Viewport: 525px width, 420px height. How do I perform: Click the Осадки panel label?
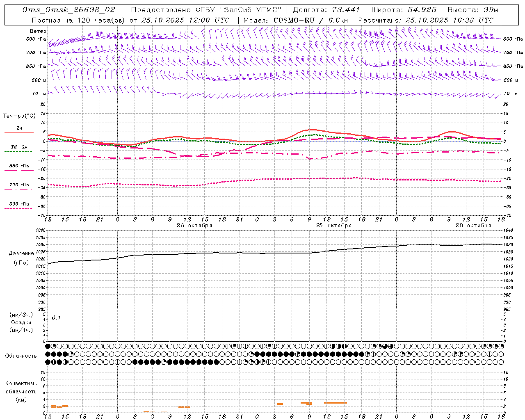pos(21,322)
